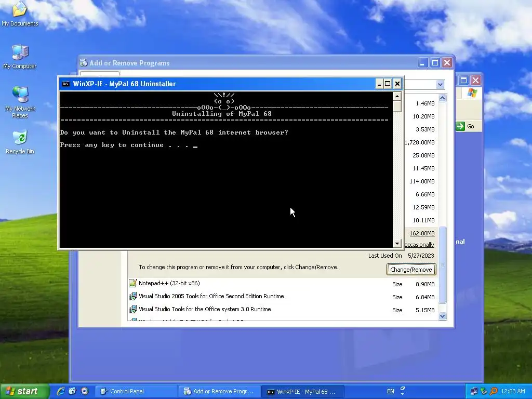Screen dimensions: 532x399
Task: Click the console icon in MyPal Uninstaller title bar
Action: (66, 84)
